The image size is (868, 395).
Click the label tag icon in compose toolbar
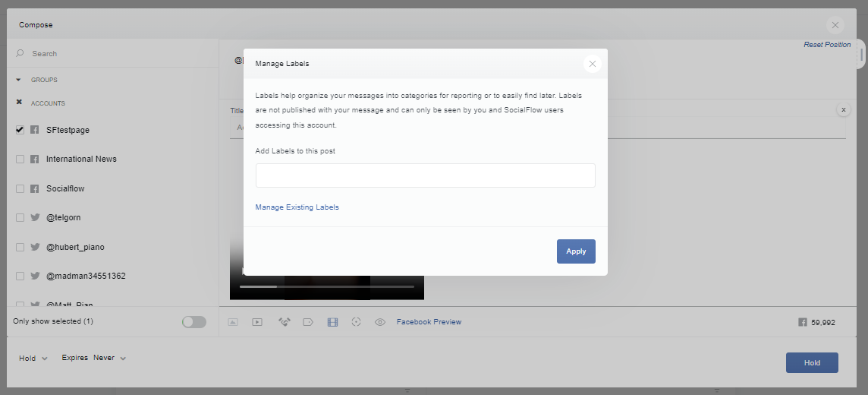(308, 322)
